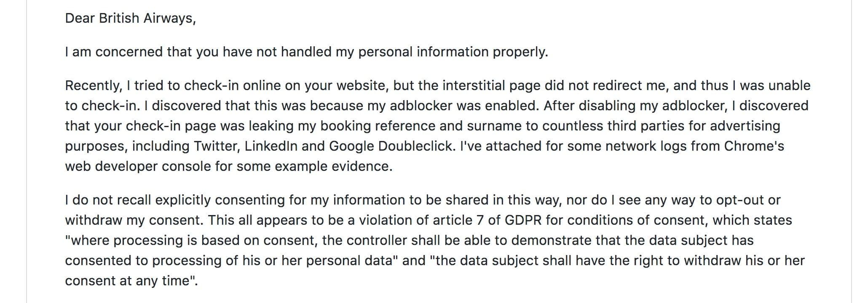Screen dimensions: 868x303
Task: Click the word "explicitly" in the last paragraph
Action: [x=183, y=200]
